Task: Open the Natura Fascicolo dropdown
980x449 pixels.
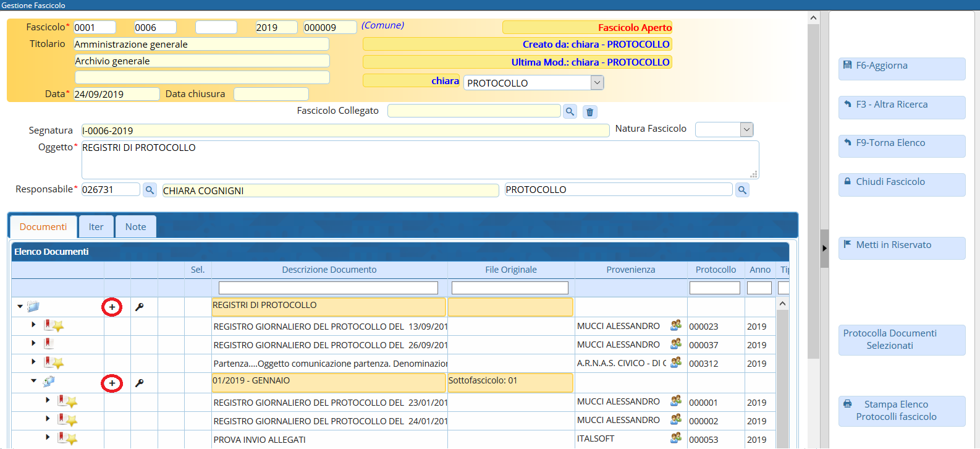Action: (x=746, y=129)
